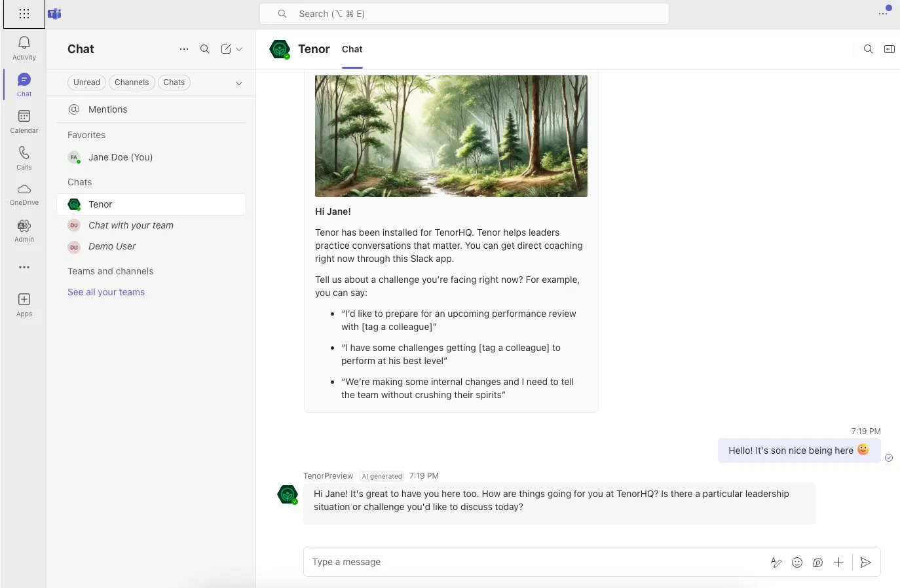This screenshot has width=900, height=588.
Task: Click the 'perform at his best level' example bullet
Action: pos(451,354)
